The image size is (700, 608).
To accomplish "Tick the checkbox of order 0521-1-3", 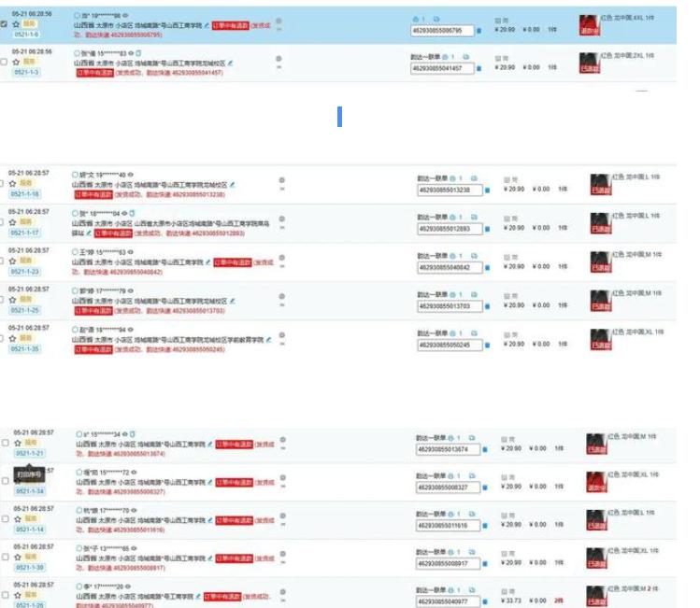I will tap(4, 62).
